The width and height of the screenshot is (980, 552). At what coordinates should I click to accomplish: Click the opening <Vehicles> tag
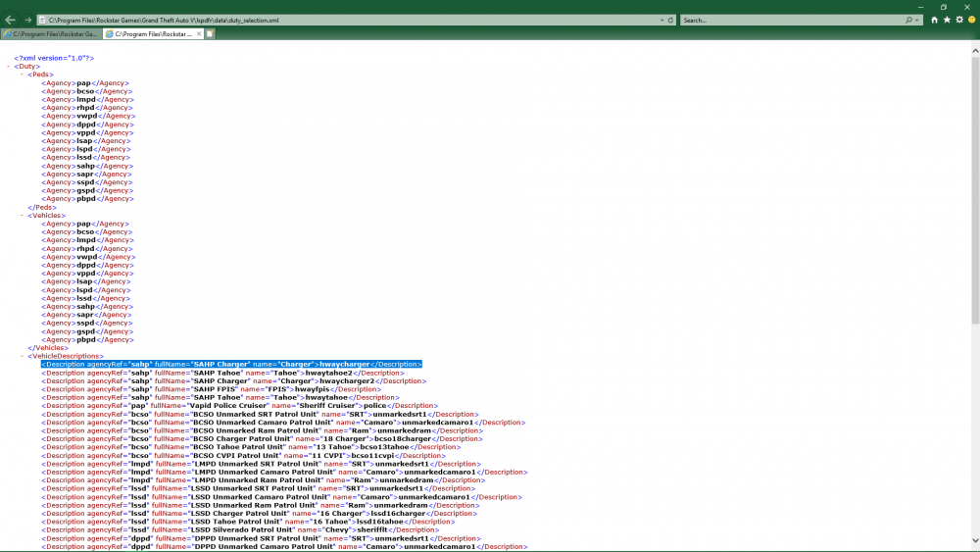coord(46,215)
